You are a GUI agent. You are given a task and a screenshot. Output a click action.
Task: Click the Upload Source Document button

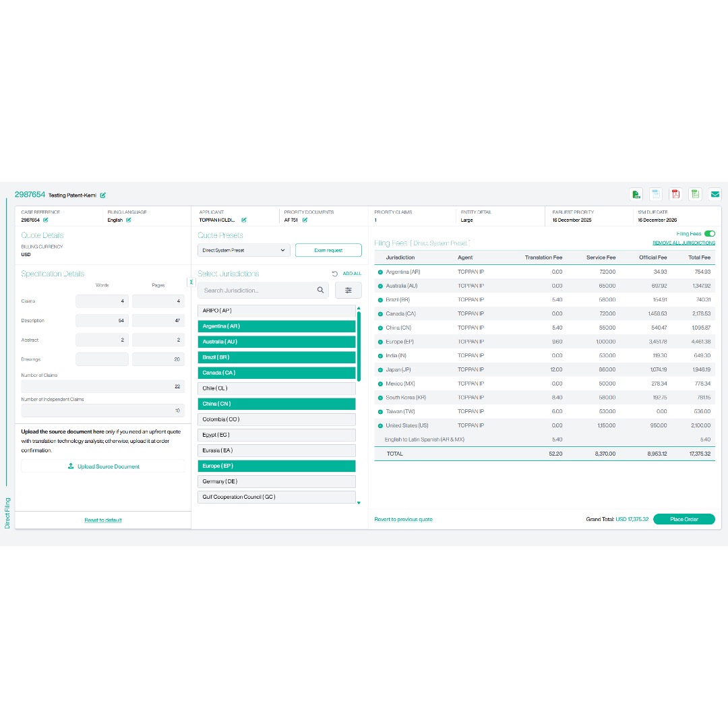click(x=103, y=466)
